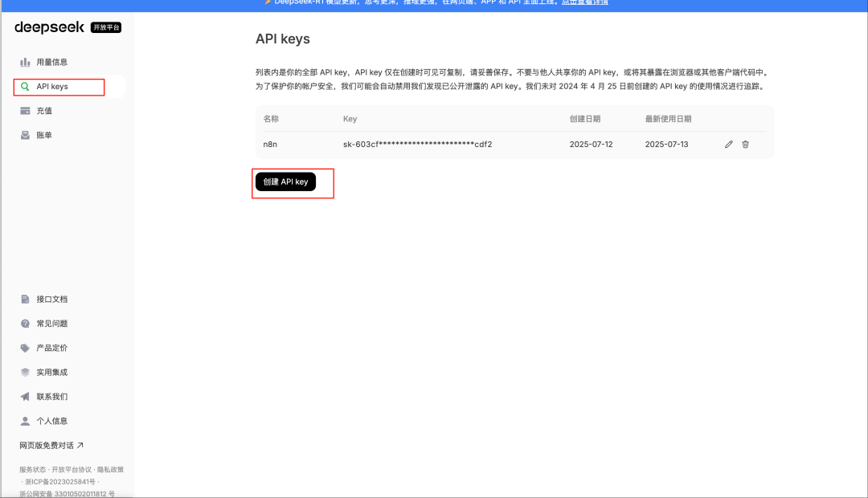Click the masked key sk-603cf…cdf2

click(x=417, y=145)
